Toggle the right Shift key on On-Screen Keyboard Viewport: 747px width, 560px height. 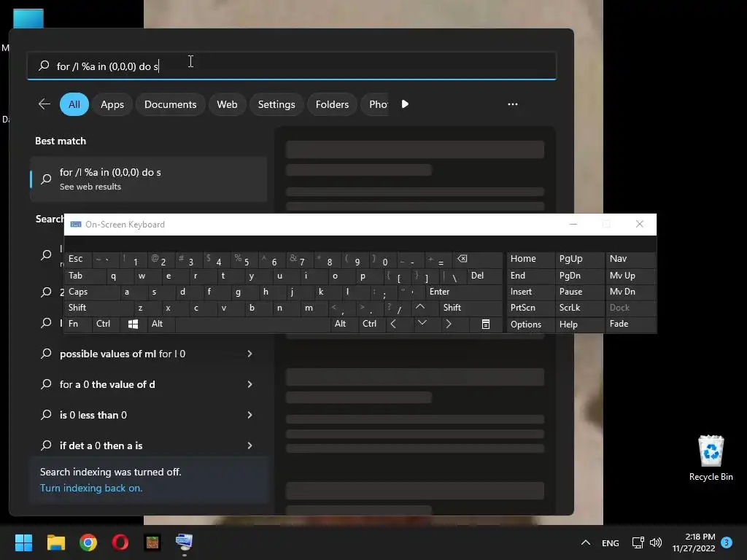(x=471, y=308)
